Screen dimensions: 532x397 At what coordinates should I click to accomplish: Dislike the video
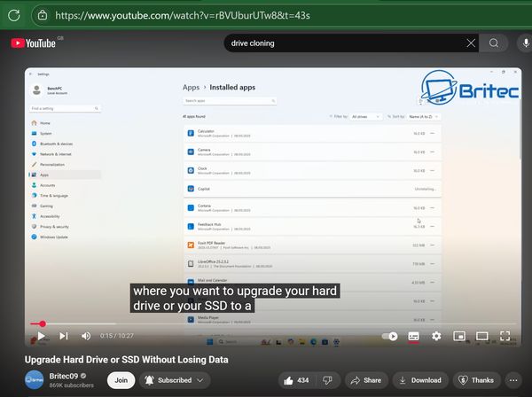(327, 380)
